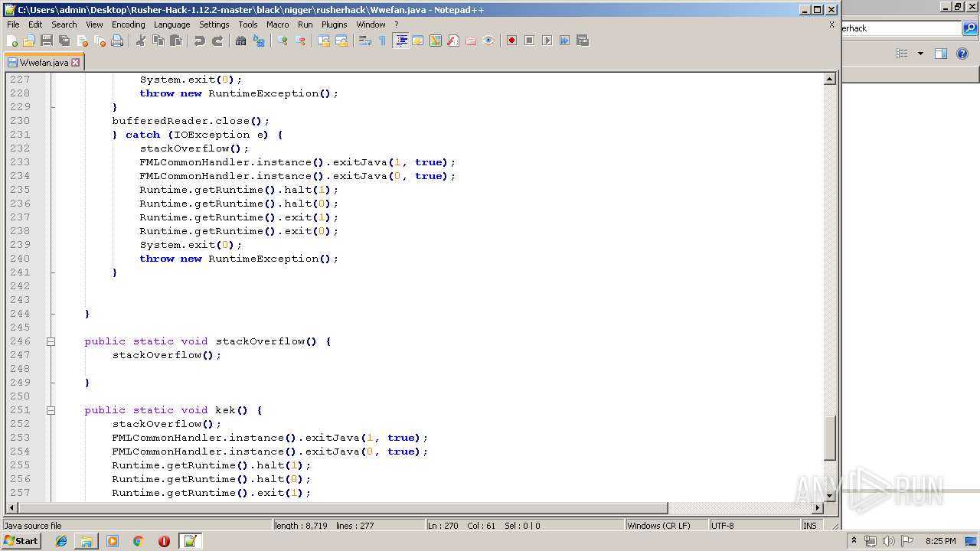
Task: Undo the last edit via toolbar
Action: click(x=200, y=41)
